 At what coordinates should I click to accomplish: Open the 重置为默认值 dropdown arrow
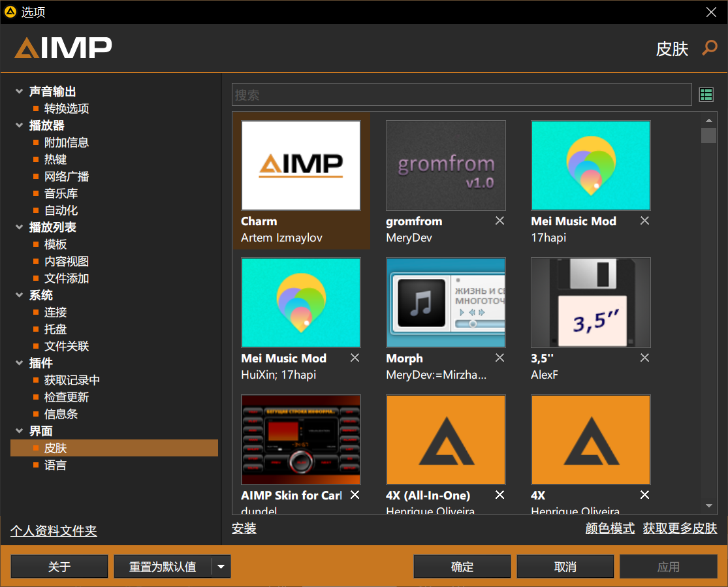221,567
